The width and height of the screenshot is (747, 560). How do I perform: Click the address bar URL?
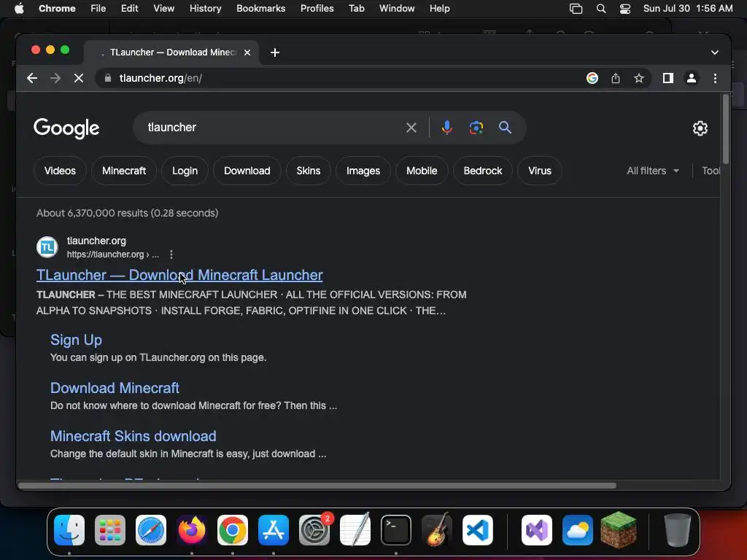pos(160,78)
